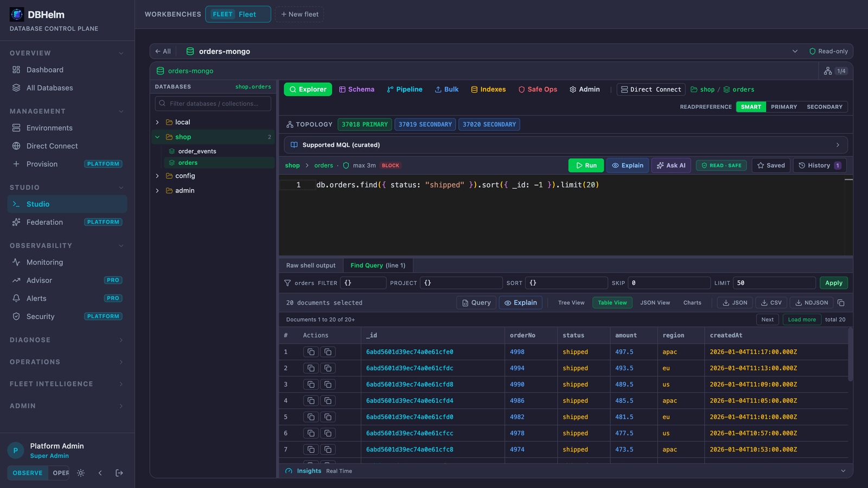Expand the config database folder
Image resolution: width=868 pixels, height=488 pixels.
pyautogui.click(x=157, y=176)
